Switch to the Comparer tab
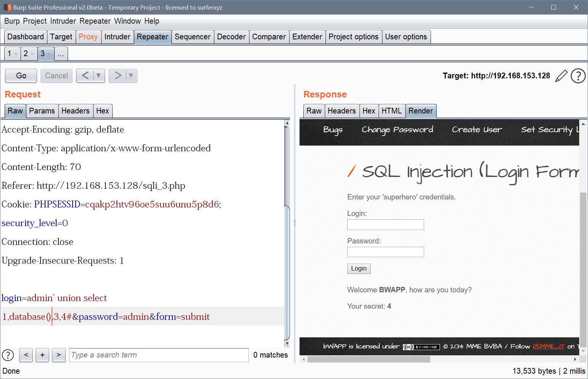588x379 pixels. pos(269,37)
